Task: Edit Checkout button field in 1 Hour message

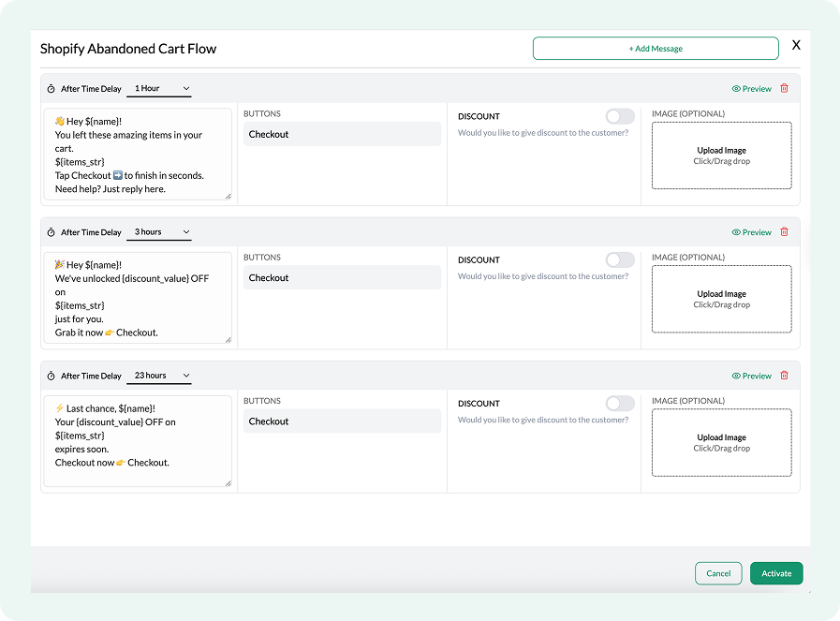Action: tap(343, 134)
